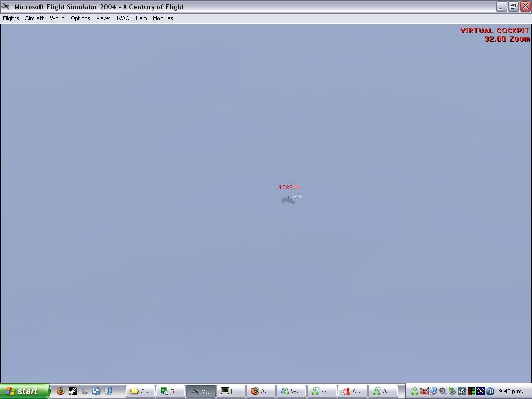
Task: Click the distant aircraft in the sky
Action: [291, 198]
